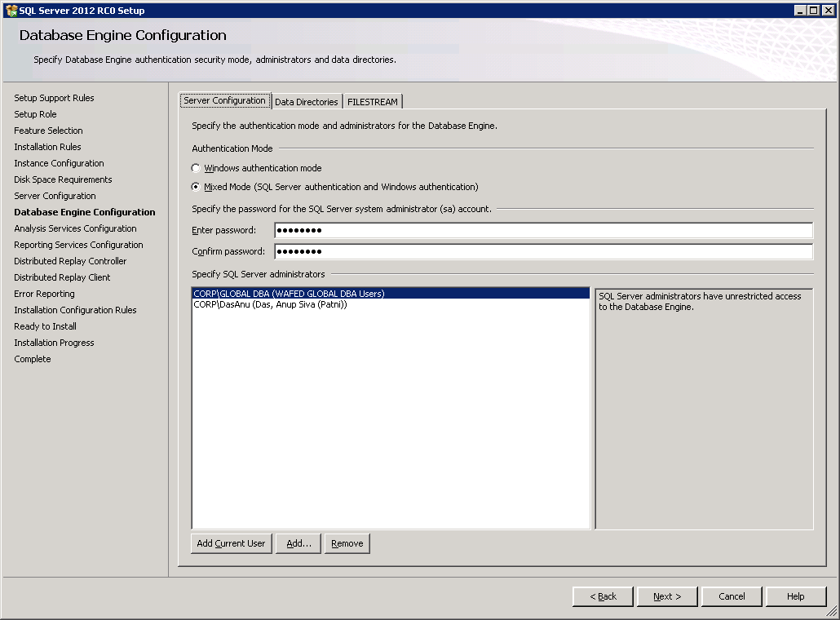Minimize the setup window
Image resolution: width=840 pixels, height=620 pixels.
point(801,10)
